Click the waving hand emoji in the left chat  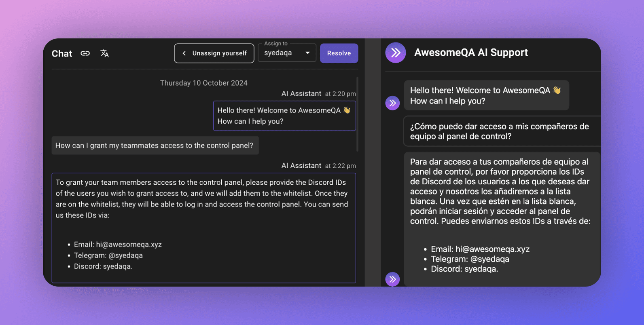[347, 110]
